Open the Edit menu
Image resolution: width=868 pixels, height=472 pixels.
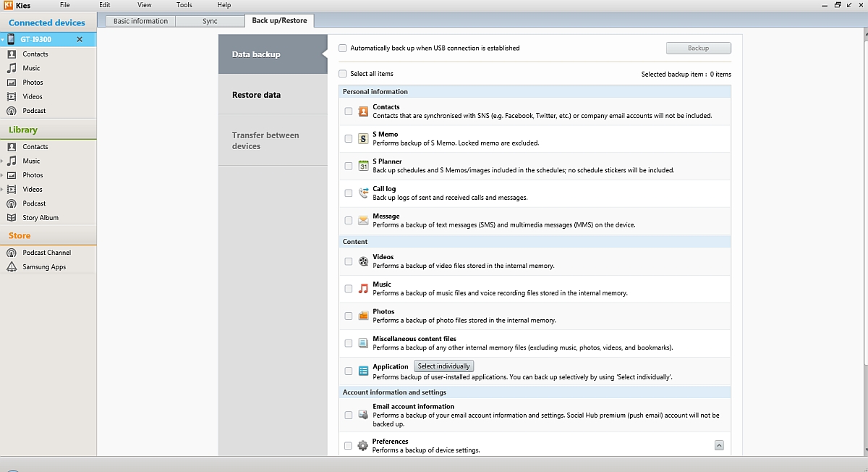[x=105, y=5]
